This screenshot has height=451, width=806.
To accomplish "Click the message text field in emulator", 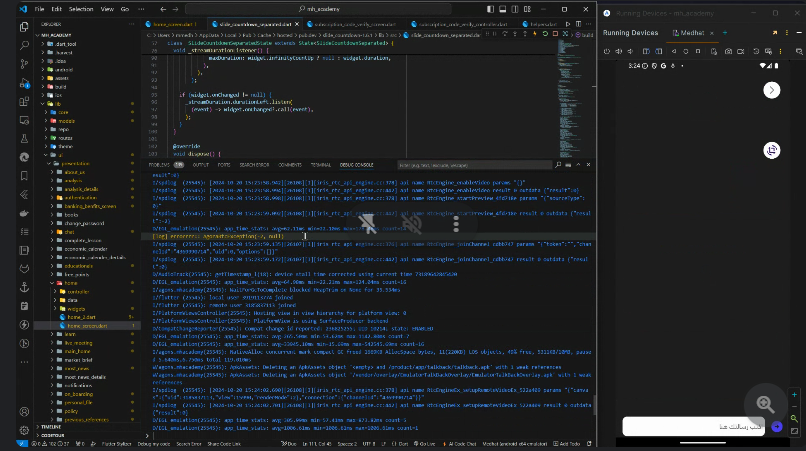I will [x=694, y=426].
